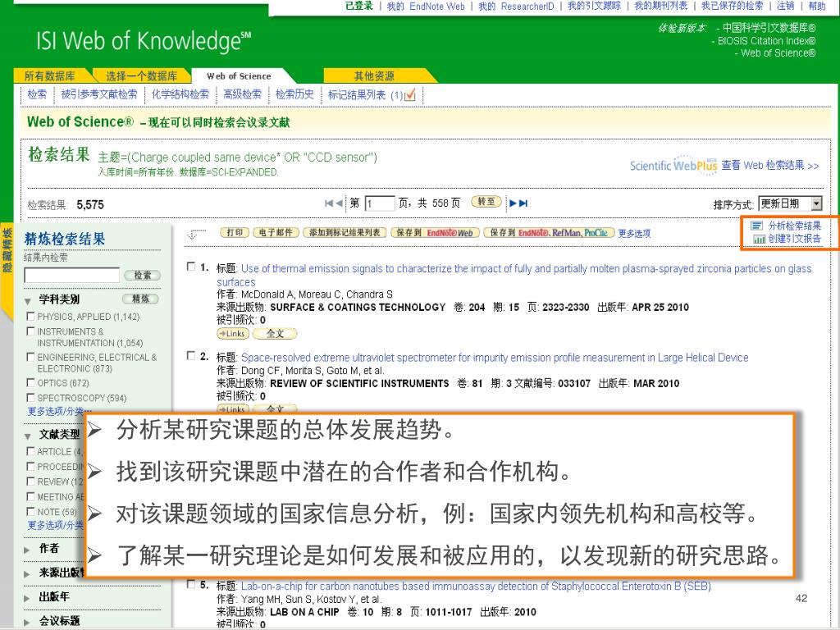Check INSTRUMENTS & INSTRUMENTATION category box
Viewport: 840px width, 630px height.
point(30,331)
